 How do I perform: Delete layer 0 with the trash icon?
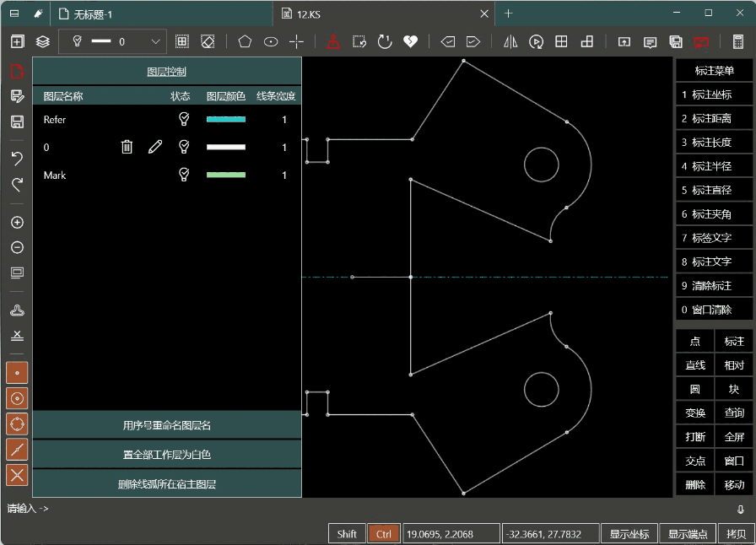pos(127,148)
